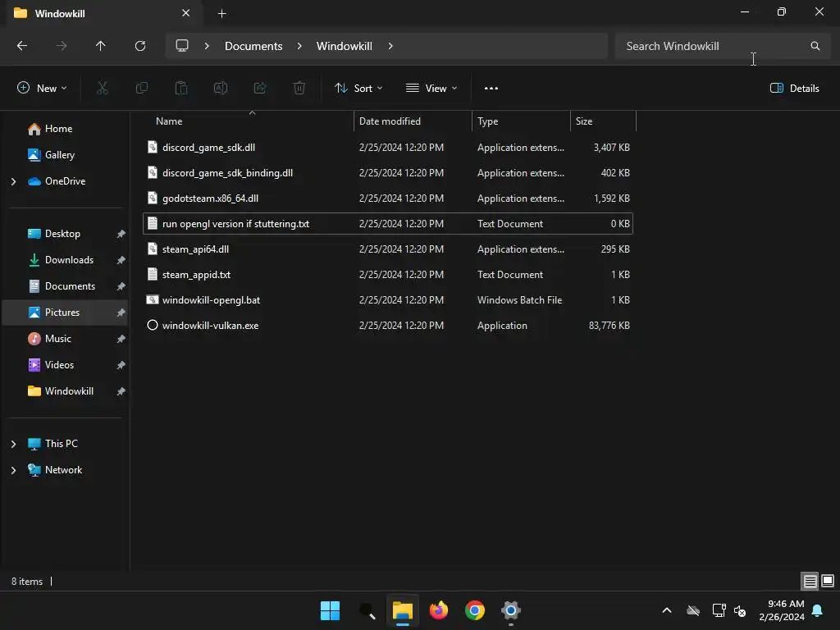
Task: Unpin Downloads from Quick access
Action: (121, 260)
